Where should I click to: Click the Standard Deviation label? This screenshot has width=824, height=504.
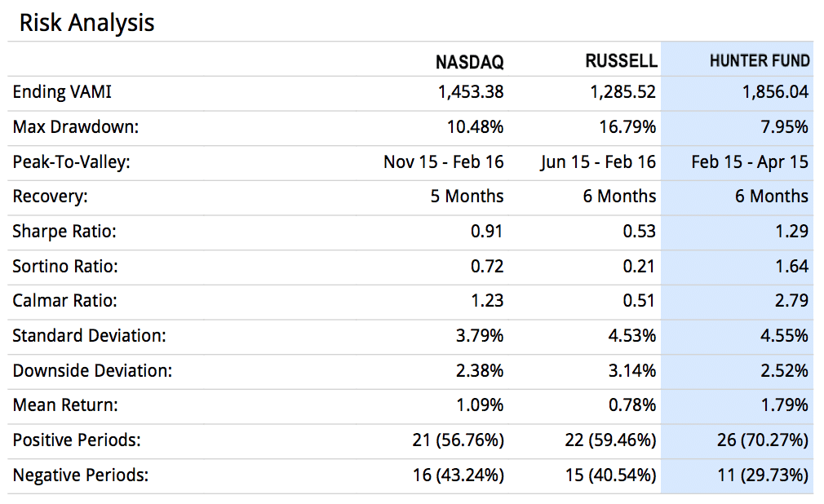[90, 335]
